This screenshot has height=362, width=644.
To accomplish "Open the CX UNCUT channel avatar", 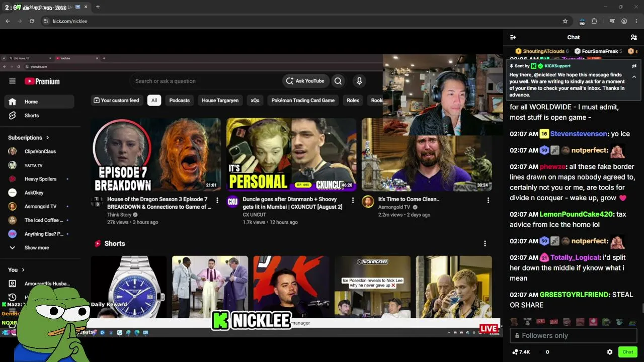I will click(232, 202).
